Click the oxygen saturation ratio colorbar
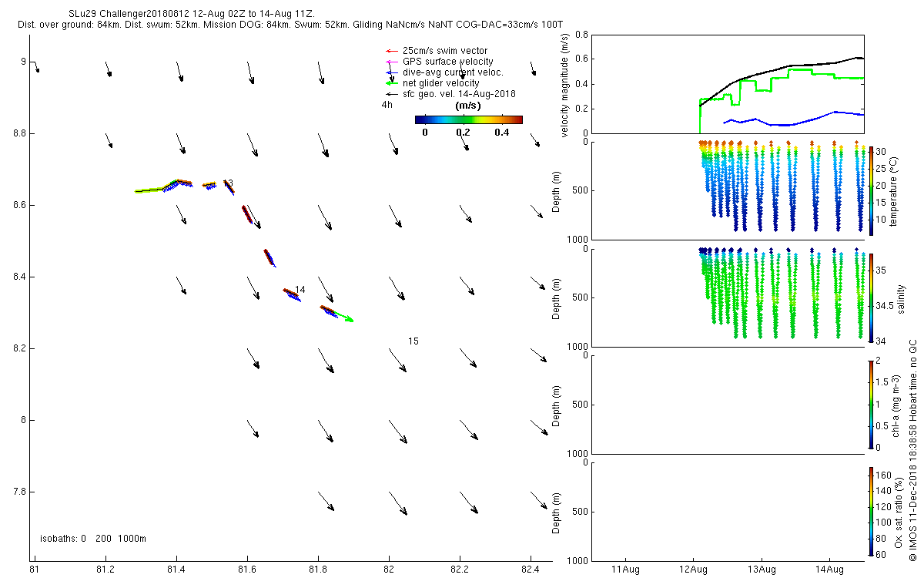Image resolution: width=924 pixels, height=578 pixels. pos(871,510)
